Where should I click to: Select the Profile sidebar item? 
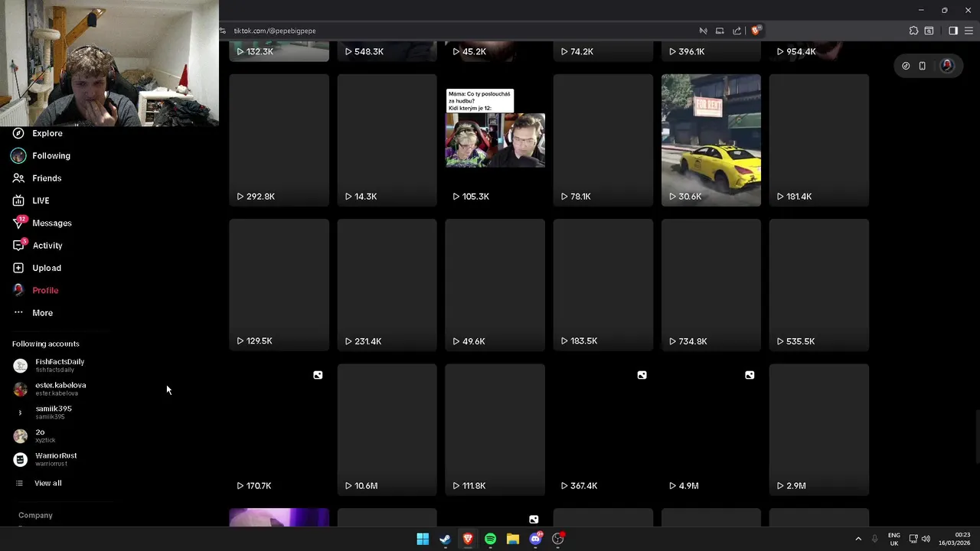(x=45, y=290)
